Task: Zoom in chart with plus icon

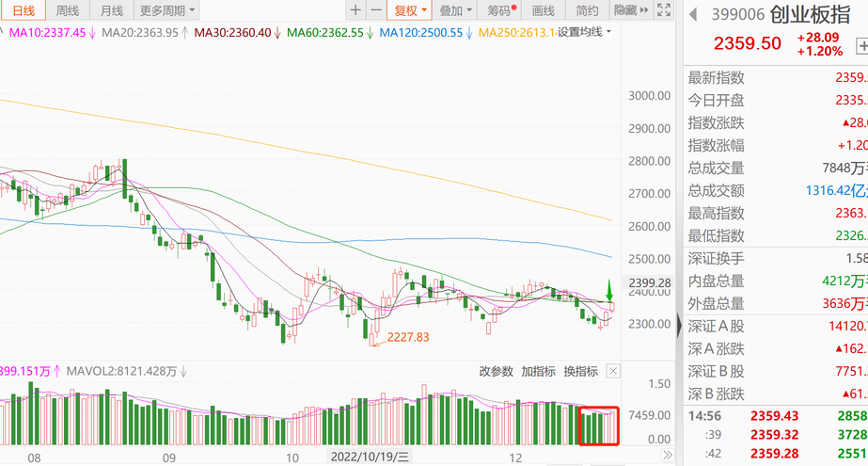Action: point(355,10)
